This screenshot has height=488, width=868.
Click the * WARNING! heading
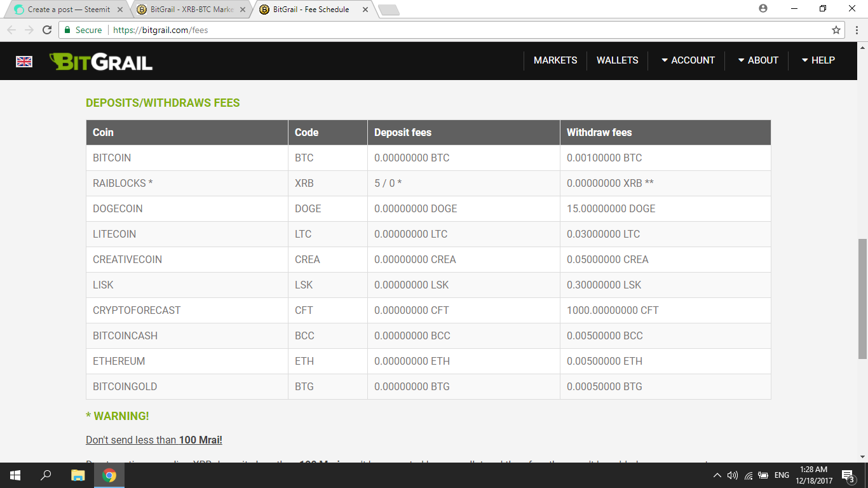click(x=118, y=416)
